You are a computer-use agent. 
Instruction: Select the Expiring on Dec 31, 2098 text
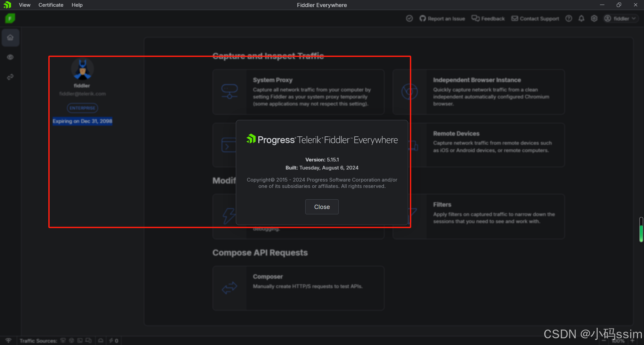coord(82,121)
